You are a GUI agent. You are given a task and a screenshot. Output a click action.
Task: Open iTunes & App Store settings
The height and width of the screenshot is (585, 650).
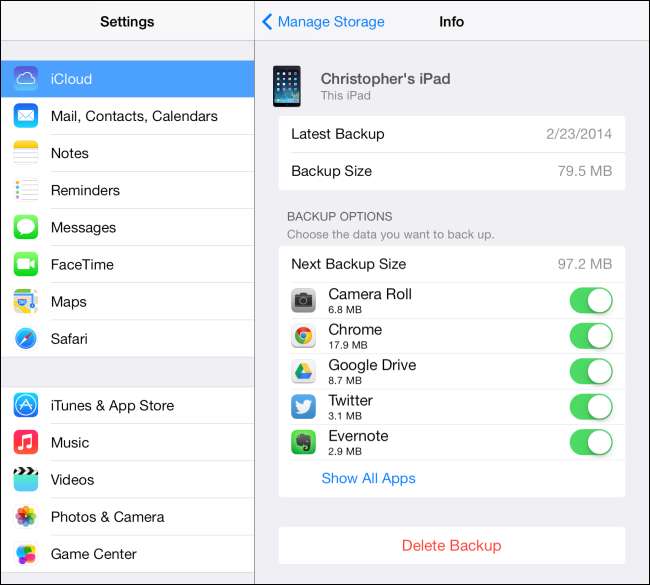coord(128,405)
